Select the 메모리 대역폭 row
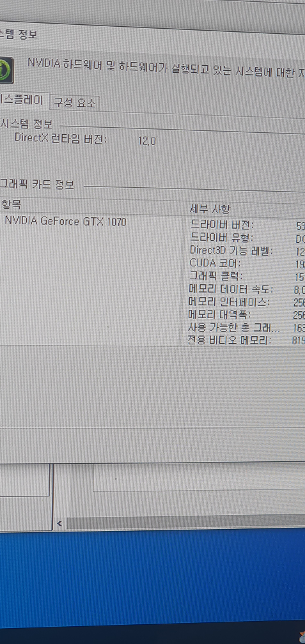 [247, 314]
